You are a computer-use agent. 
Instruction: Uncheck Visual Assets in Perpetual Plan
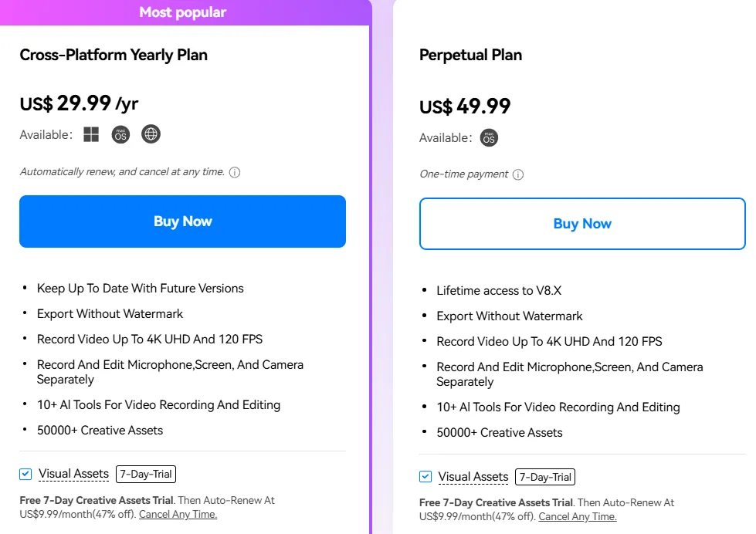425,477
